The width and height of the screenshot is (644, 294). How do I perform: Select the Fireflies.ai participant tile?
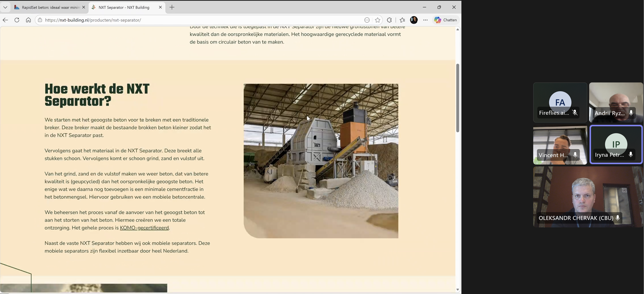tap(560, 102)
